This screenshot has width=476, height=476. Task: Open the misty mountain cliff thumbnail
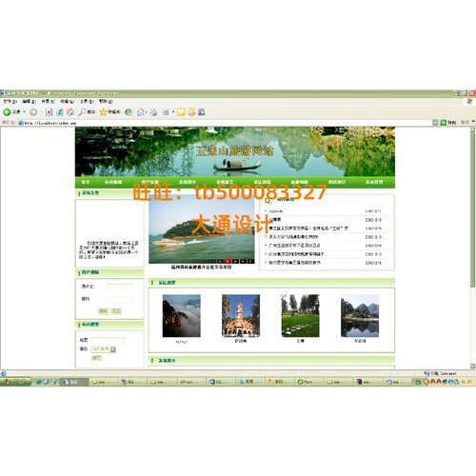pyautogui.click(x=182, y=316)
